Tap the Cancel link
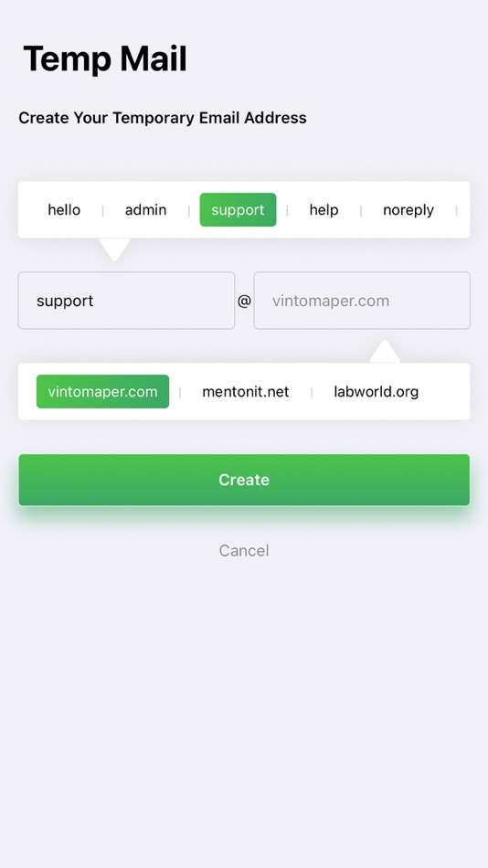 (x=244, y=550)
